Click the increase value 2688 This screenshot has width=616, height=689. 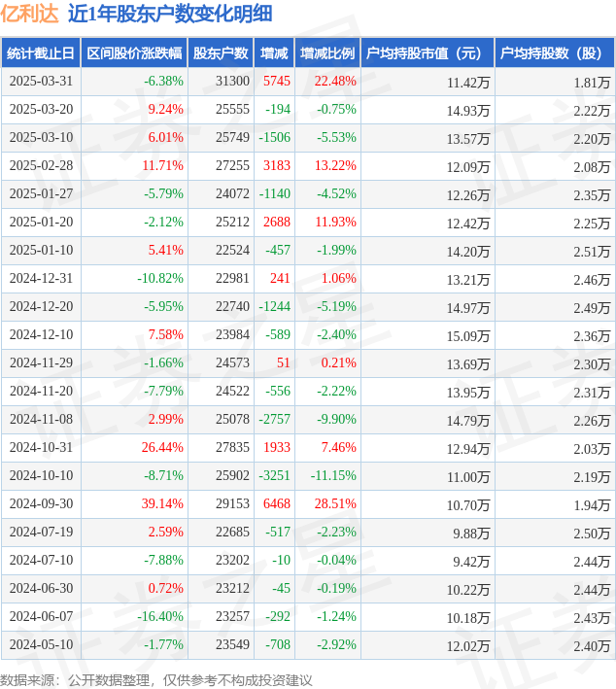point(277,222)
